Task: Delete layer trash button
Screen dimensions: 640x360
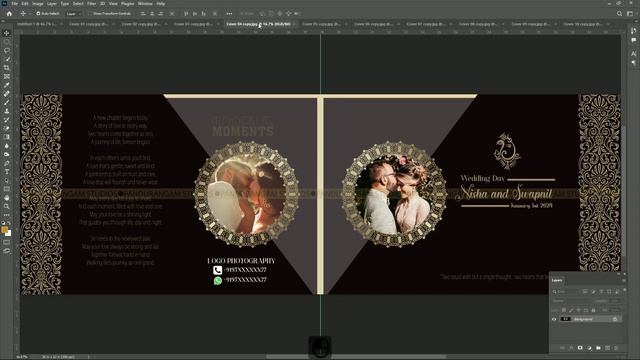Action: [x=616, y=348]
